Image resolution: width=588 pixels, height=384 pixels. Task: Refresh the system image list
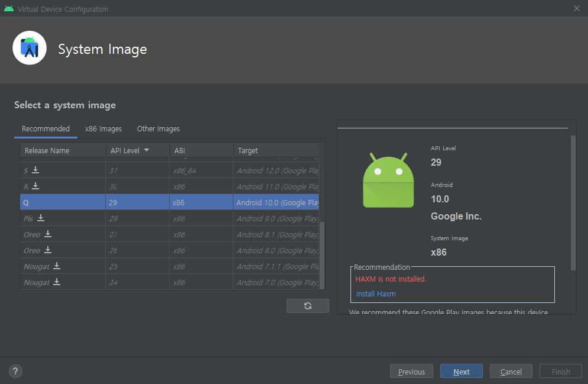tap(307, 305)
